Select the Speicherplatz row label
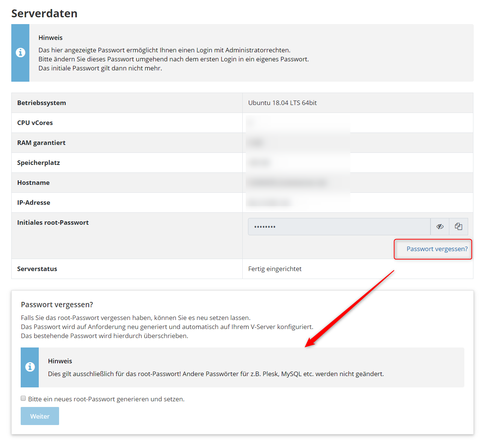This screenshot has width=502, height=448. click(38, 163)
